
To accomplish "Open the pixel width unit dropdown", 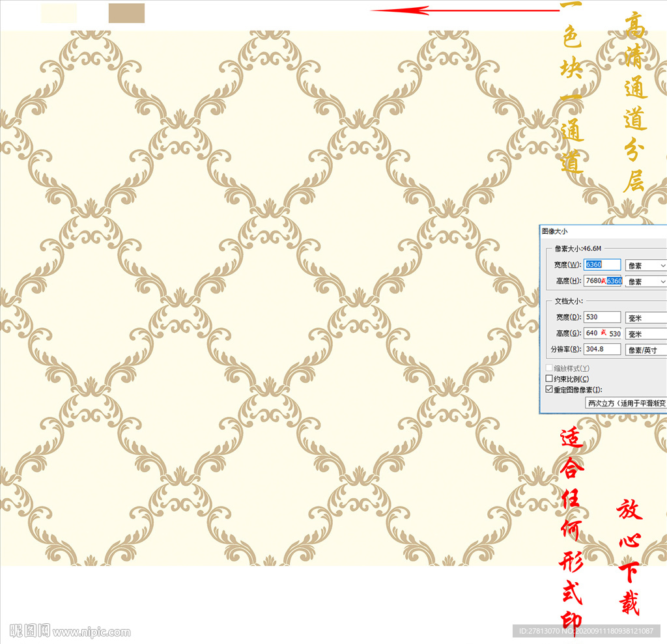I will [646, 266].
